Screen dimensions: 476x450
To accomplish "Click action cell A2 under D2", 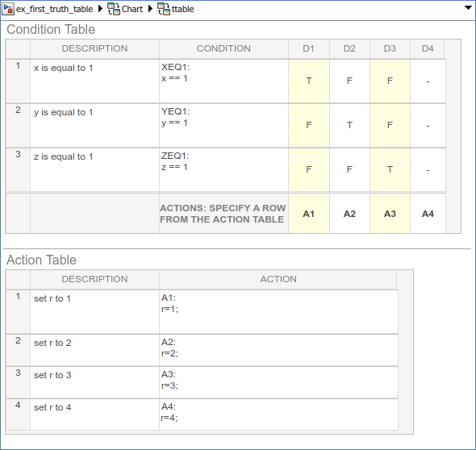I will click(x=349, y=214).
